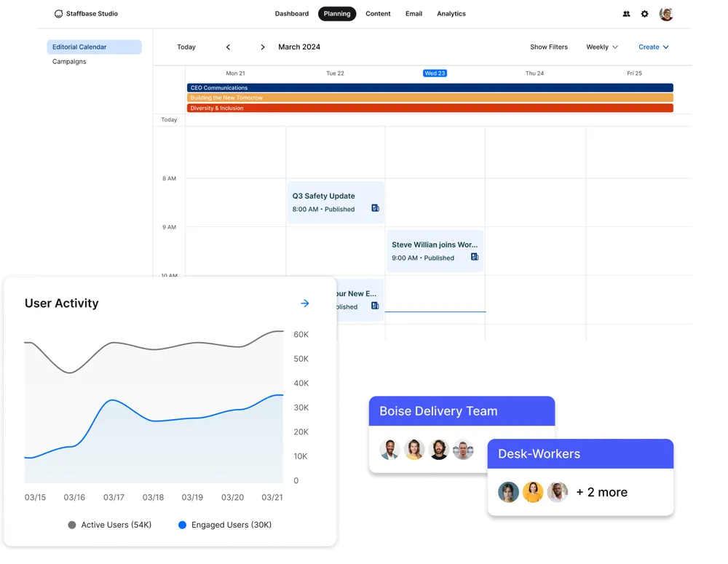This screenshot has width=728, height=564.
Task: Click the 8 AM time label
Action: [x=169, y=178]
